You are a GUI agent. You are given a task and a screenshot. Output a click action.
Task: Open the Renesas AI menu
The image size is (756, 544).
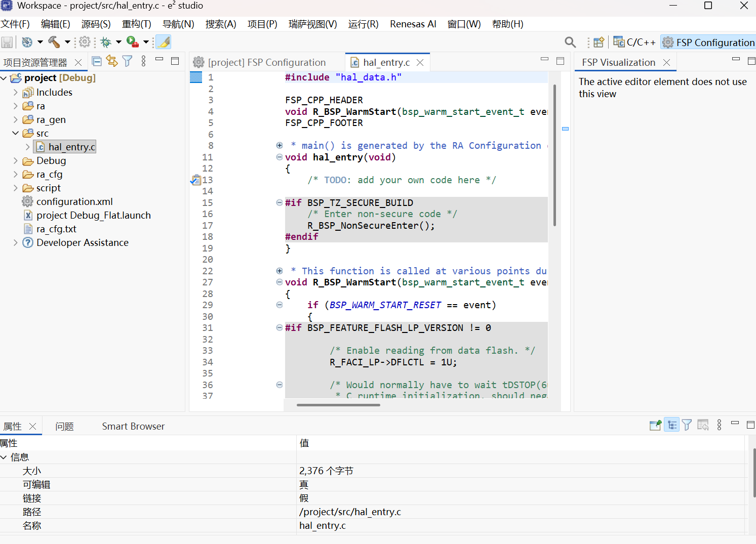413,24
